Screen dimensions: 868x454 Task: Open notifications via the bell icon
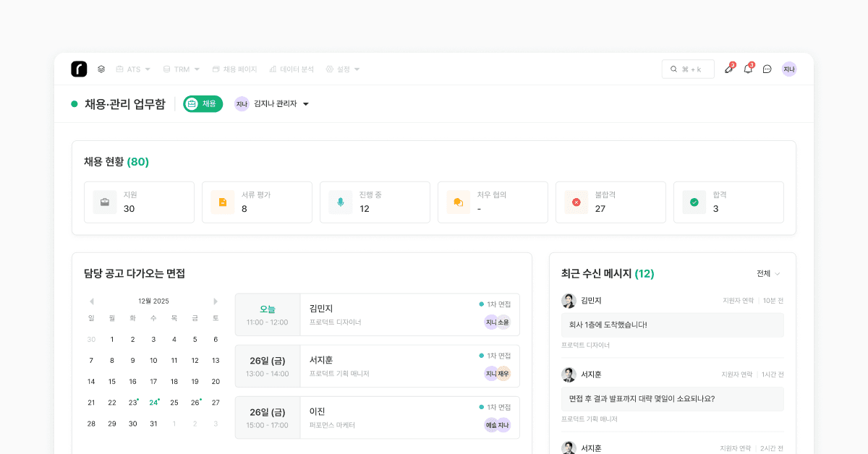(x=748, y=69)
